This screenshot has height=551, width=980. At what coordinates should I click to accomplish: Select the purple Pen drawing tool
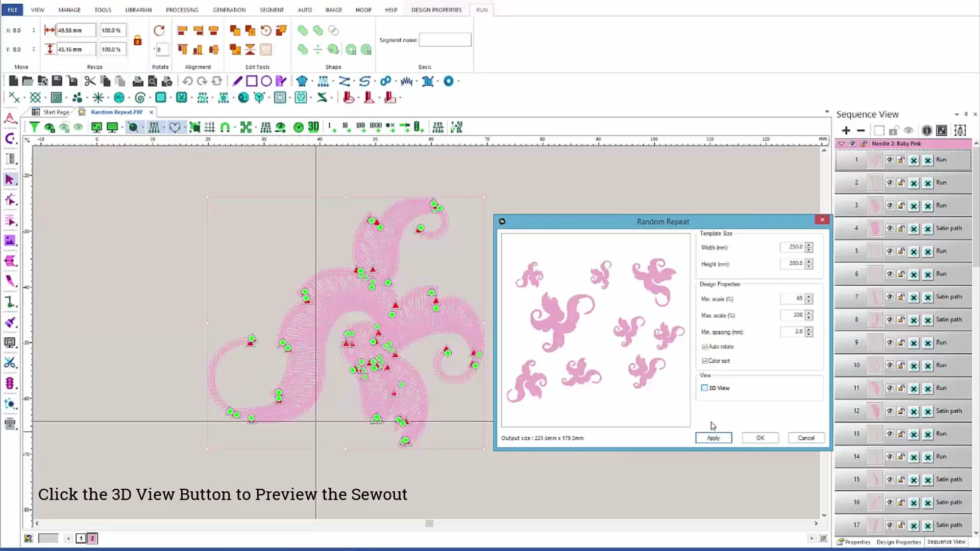pyautogui.click(x=237, y=81)
